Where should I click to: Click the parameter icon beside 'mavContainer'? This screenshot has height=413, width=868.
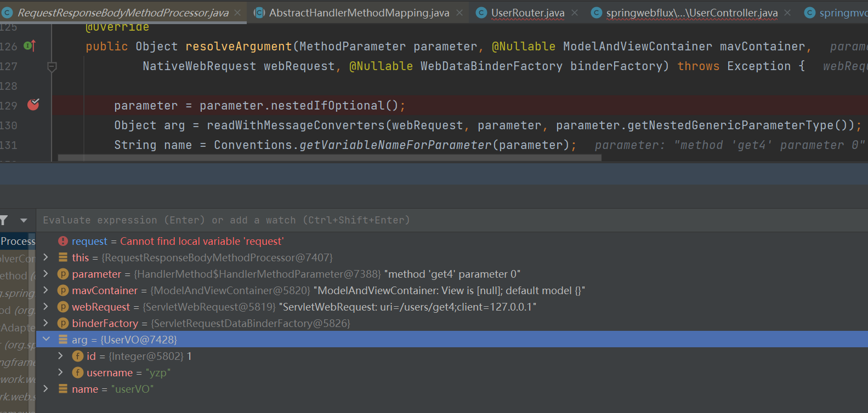click(63, 290)
